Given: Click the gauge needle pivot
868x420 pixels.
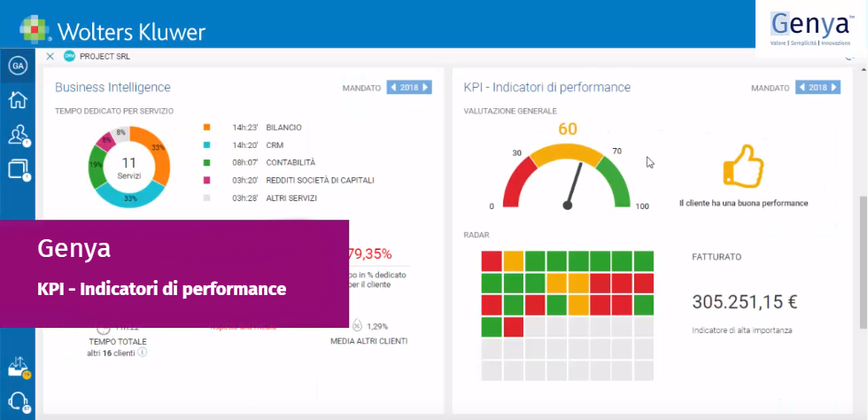Looking at the screenshot, I should 567,205.
